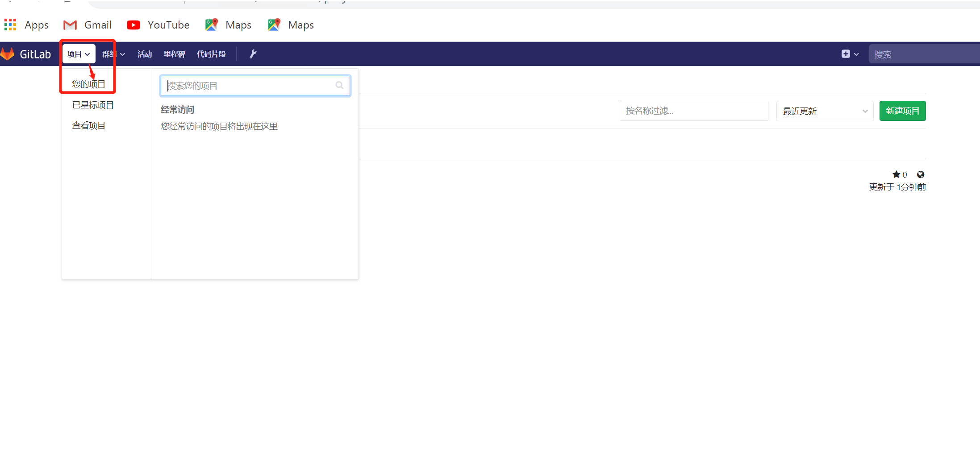Select 您的项目 from the menu
The height and width of the screenshot is (455, 980).
[88, 83]
